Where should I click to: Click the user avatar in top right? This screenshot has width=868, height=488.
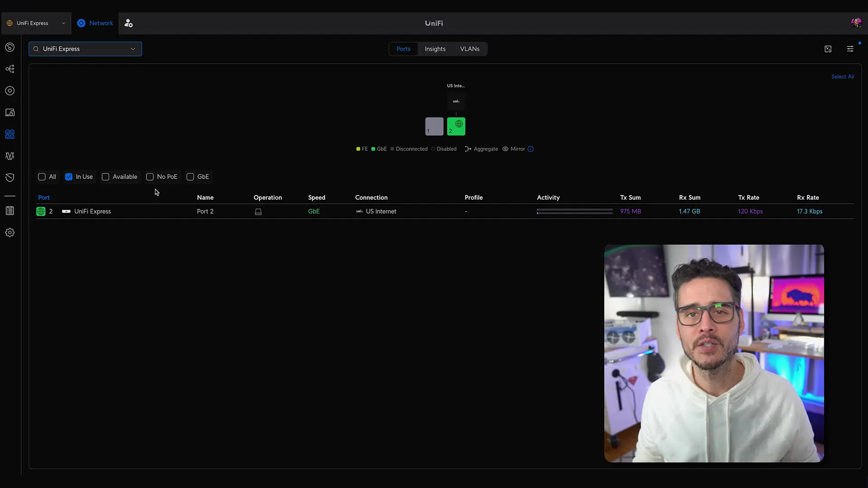[x=856, y=23]
